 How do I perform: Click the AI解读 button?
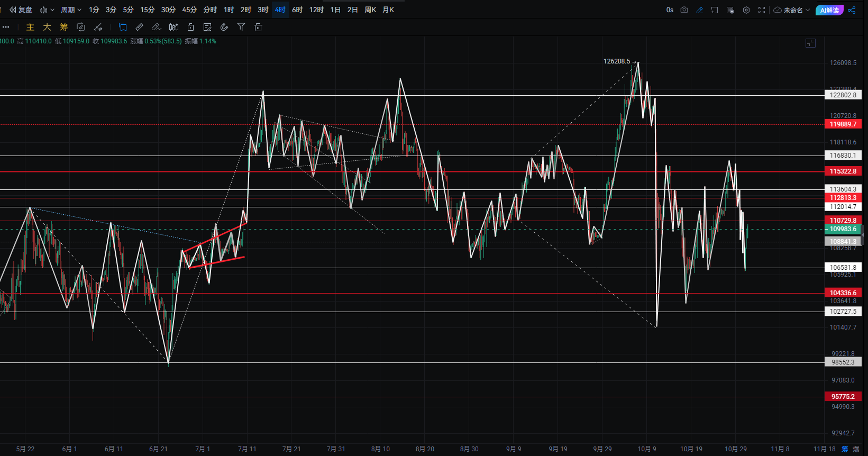point(829,10)
